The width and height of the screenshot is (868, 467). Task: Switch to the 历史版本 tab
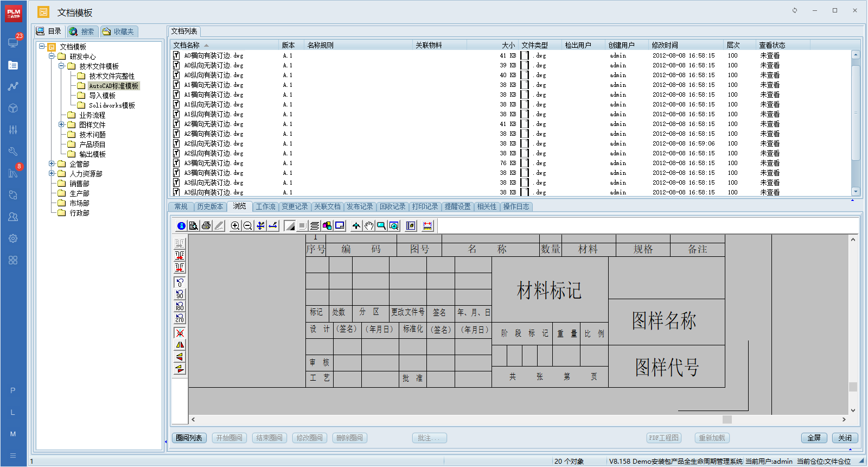pyautogui.click(x=210, y=206)
